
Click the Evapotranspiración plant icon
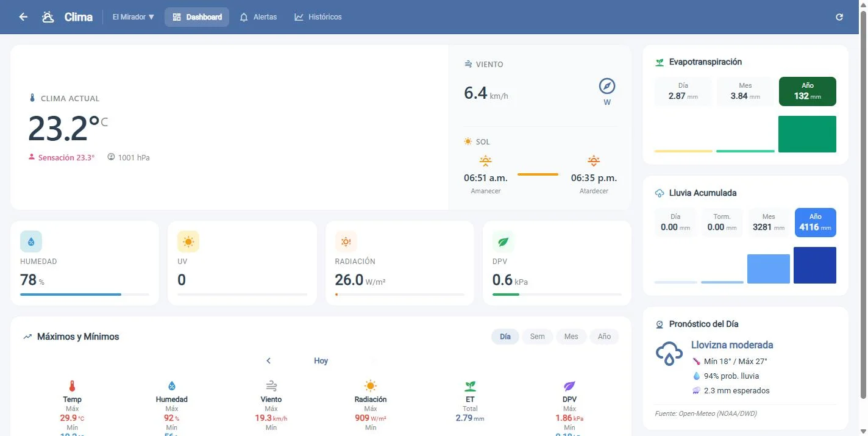(660, 62)
